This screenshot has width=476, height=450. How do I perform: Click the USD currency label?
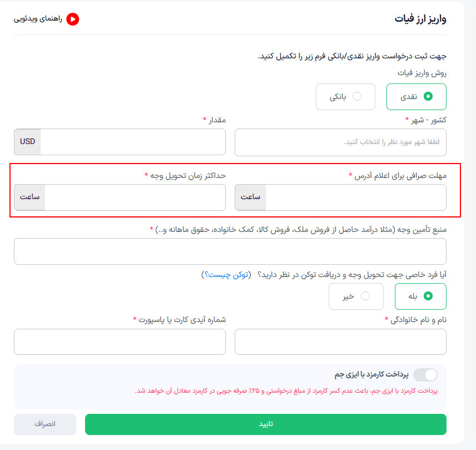click(27, 142)
